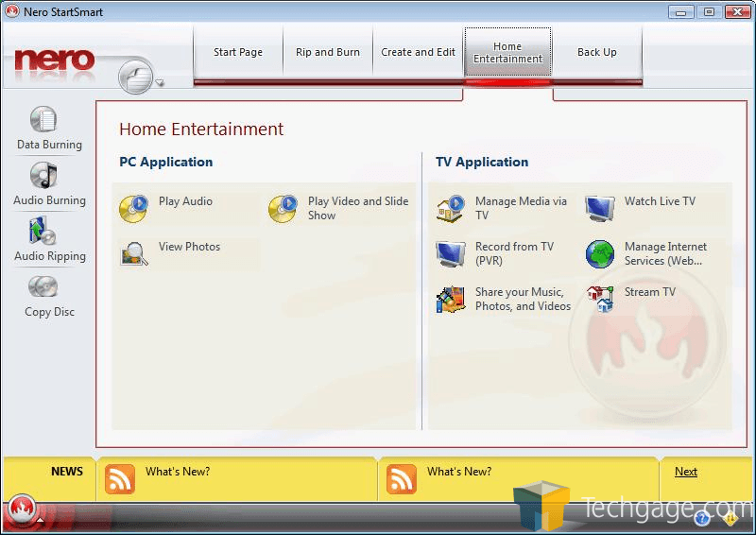Switch to the Start Page tab
The height and width of the screenshot is (535, 756).
click(x=238, y=52)
